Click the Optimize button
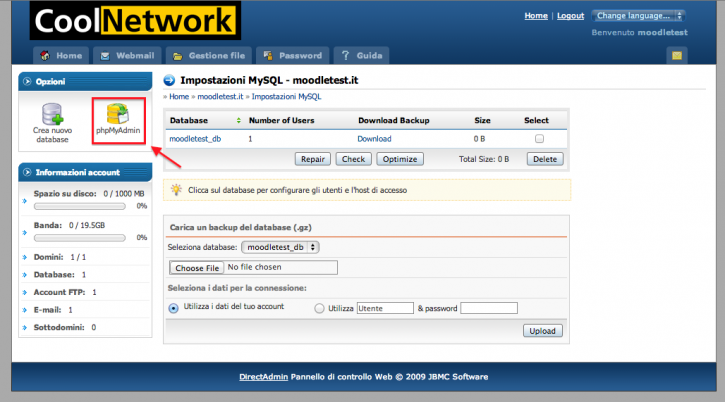 [x=400, y=159]
